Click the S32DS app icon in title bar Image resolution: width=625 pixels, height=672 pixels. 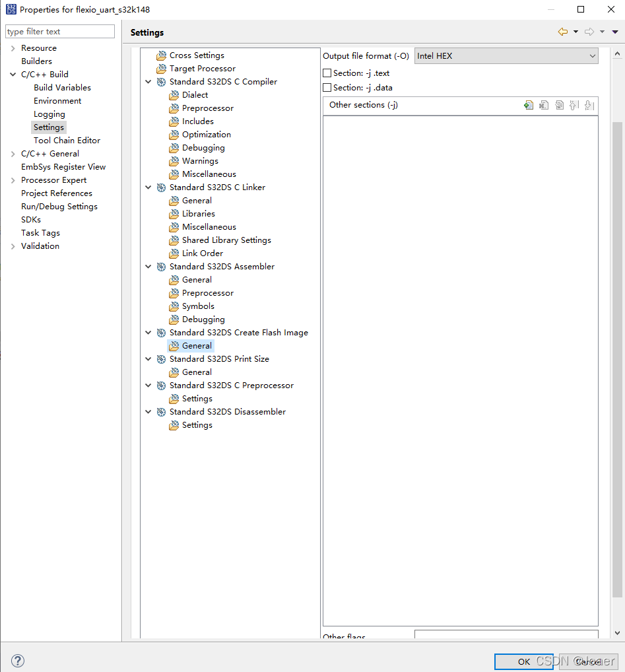click(11, 9)
